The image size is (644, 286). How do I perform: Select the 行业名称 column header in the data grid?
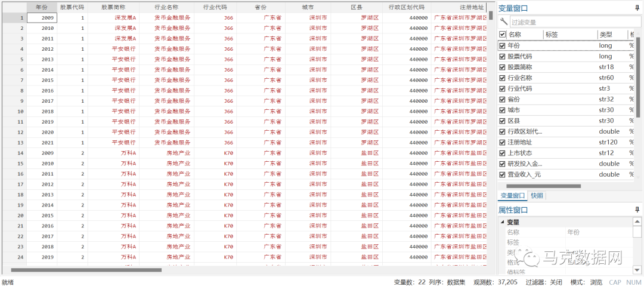point(167,7)
